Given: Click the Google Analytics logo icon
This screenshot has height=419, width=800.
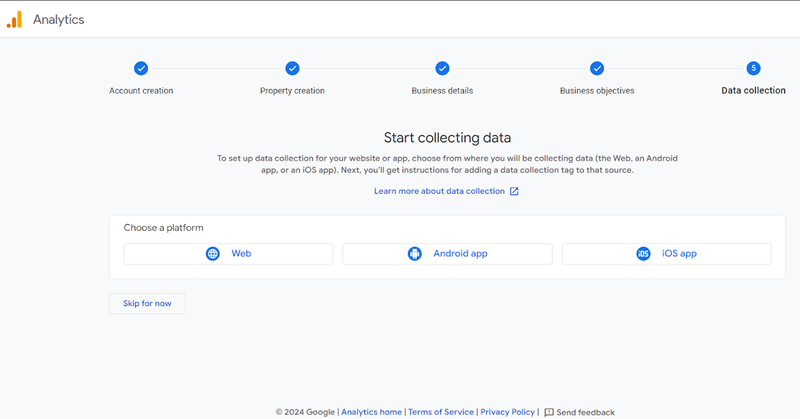Looking at the screenshot, I should coord(14,19).
